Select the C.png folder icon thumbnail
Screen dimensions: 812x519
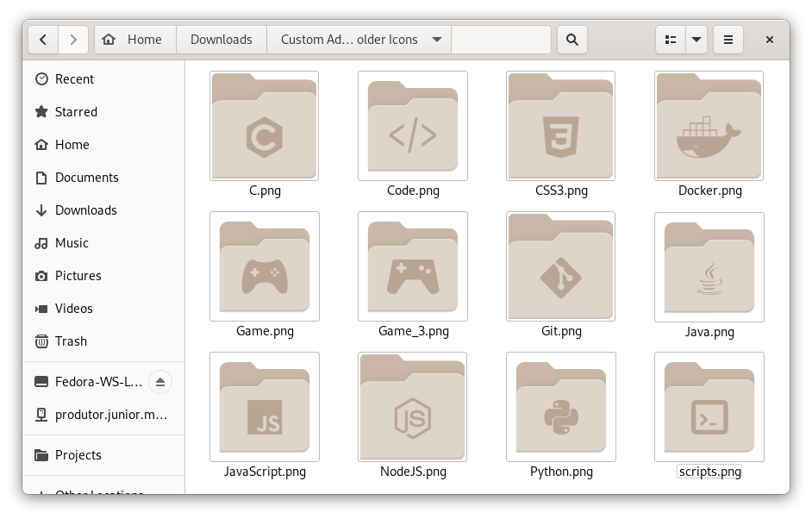coord(264,126)
